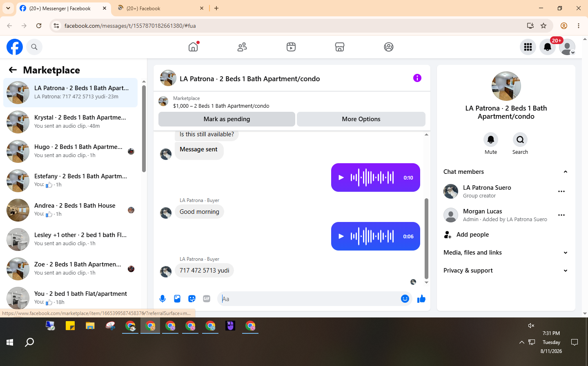588x366 pixels.
Task: Reload the page
Action: click(39, 26)
